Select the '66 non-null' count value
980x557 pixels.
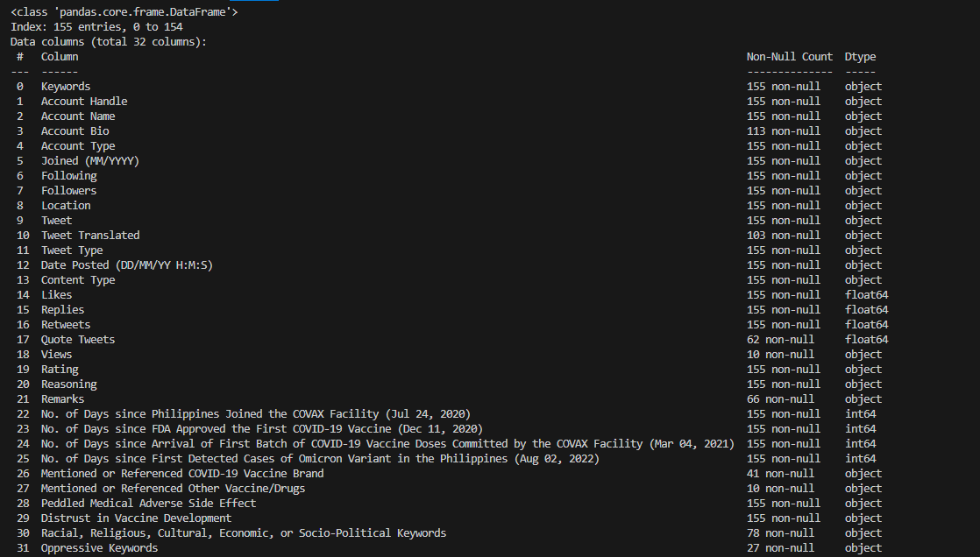[781, 399]
